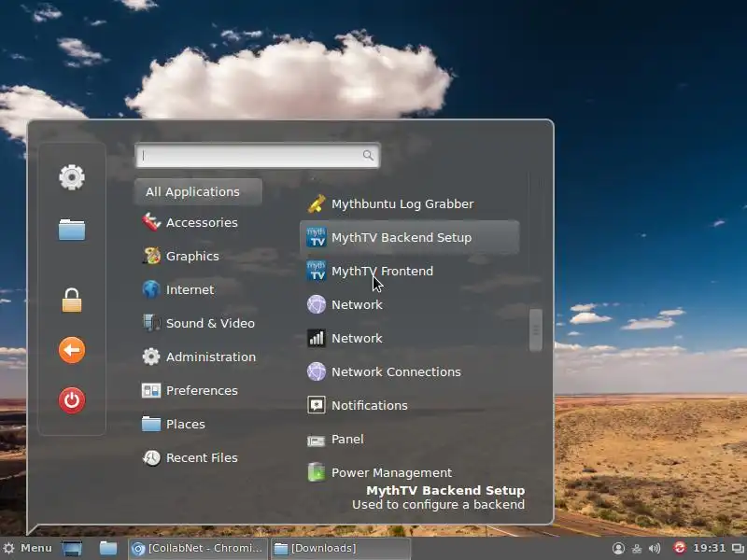Image resolution: width=747 pixels, height=560 pixels.
Task: Click the display icon right of the clock
Action: pyautogui.click(x=738, y=549)
